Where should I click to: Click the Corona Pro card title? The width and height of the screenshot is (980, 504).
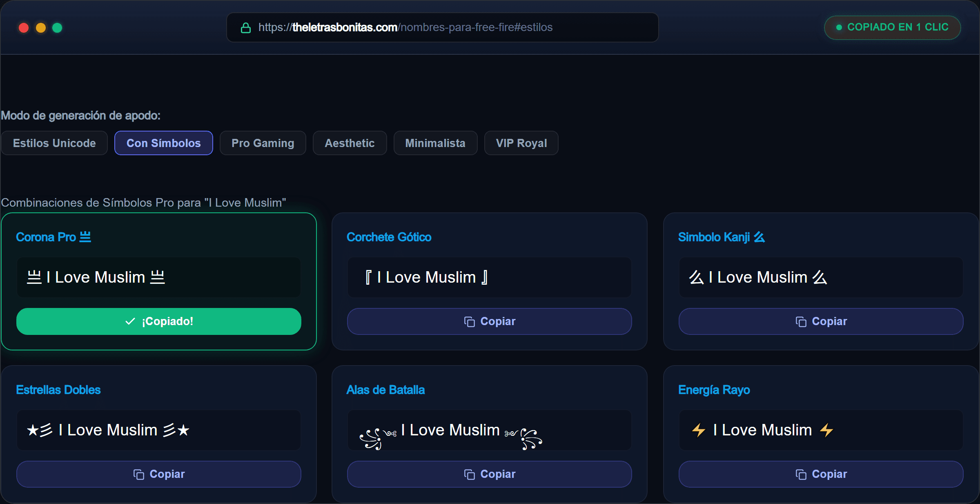(53, 237)
